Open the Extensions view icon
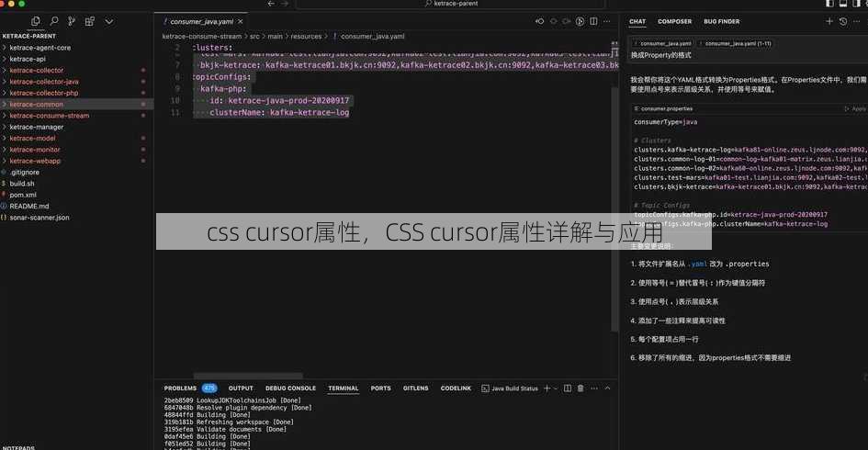Viewport: 868px width, 450px height. (x=90, y=21)
